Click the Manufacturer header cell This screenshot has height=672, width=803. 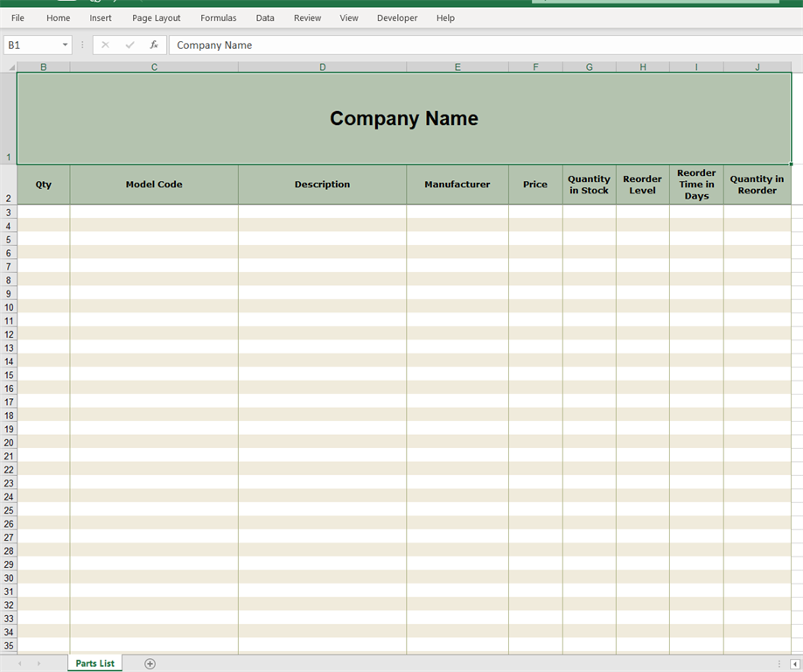pyautogui.click(x=457, y=185)
